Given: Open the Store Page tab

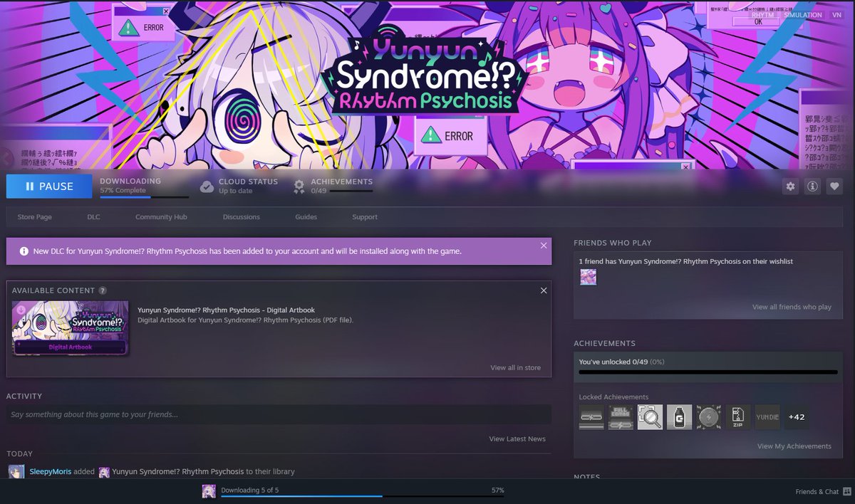Looking at the screenshot, I should point(34,217).
